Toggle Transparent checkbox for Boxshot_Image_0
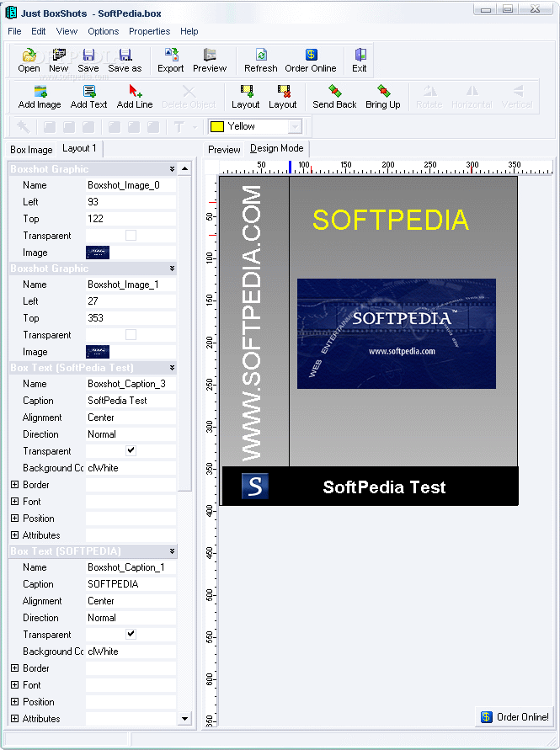Viewport: 560px width, 750px height. click(x=131, y=236)
